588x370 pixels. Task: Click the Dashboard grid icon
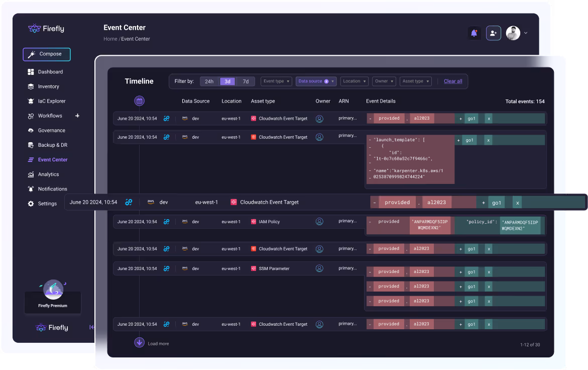[31, 72]
